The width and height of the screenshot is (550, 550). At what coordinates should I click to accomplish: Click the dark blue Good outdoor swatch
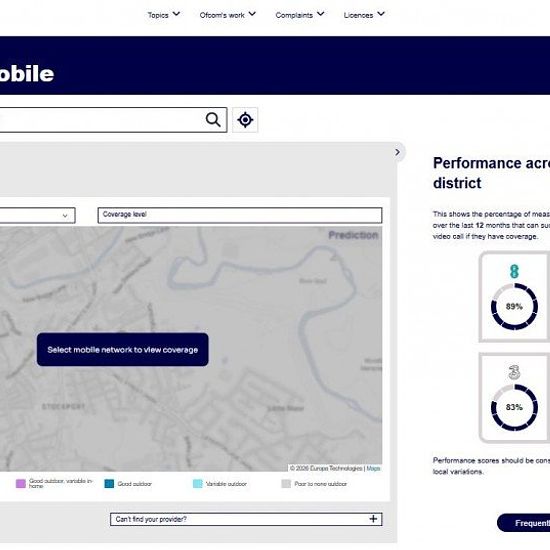[x=109, y=484]
